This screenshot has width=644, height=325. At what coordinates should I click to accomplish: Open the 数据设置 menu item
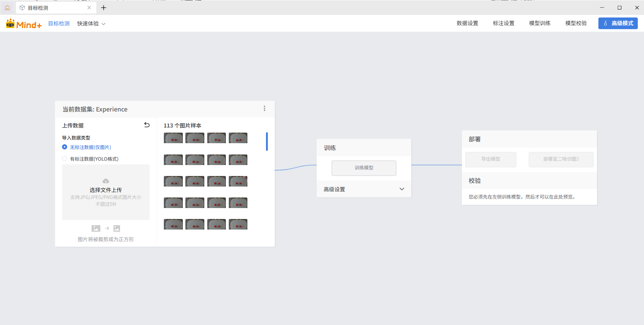(x=467, y=23)
